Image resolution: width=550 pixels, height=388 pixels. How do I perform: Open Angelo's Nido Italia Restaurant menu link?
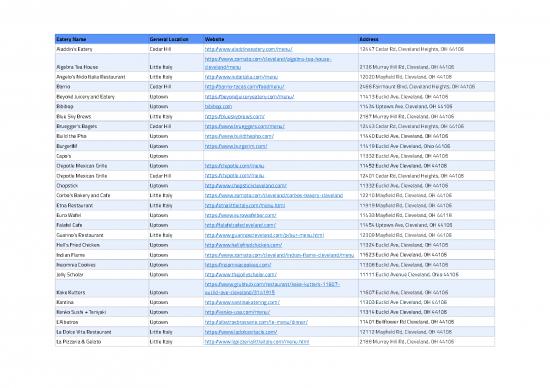(241, 77)
